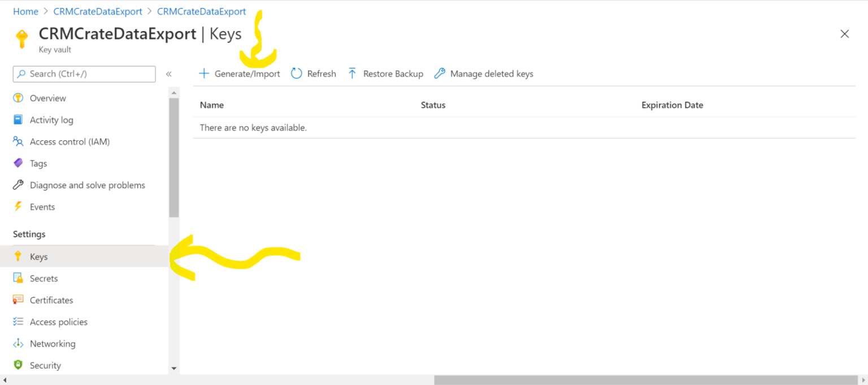This screenshot has width=868, height=385.
Task: Collapse the sidebar with double chevron
Action: 168,74
